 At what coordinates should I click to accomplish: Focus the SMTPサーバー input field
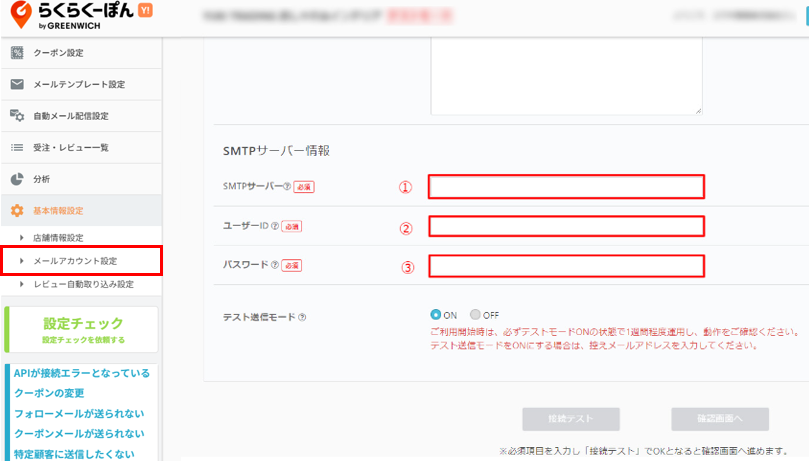(566, 187)
